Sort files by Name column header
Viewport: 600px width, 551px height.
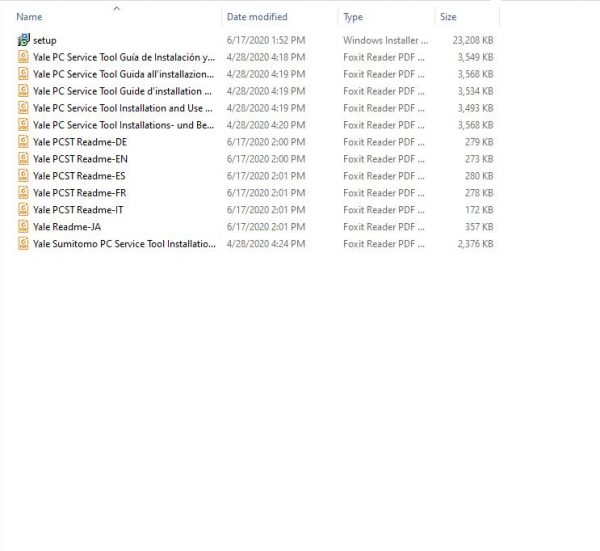pos(29,17)
